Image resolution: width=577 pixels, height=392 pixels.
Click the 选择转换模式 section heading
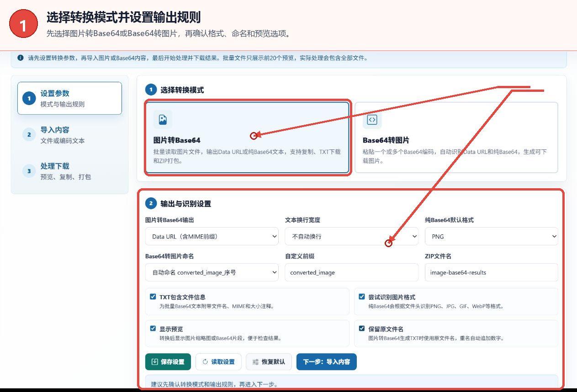pos(182,90)
